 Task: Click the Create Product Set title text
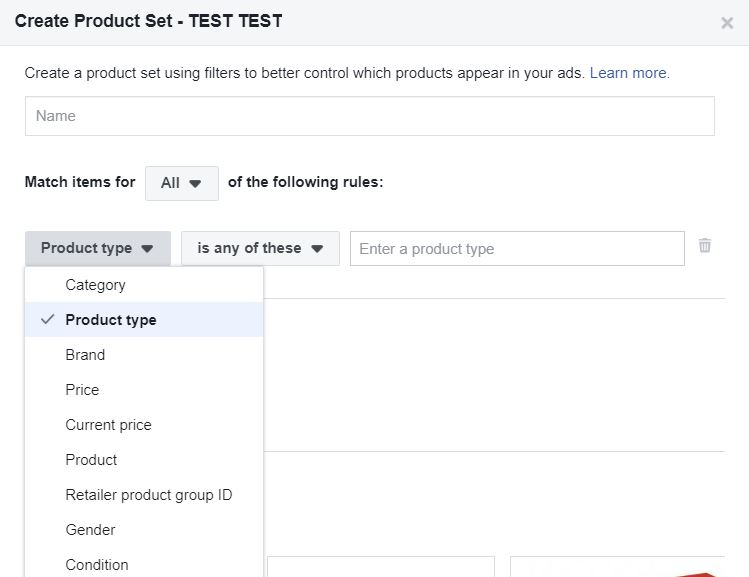[148, 22]
